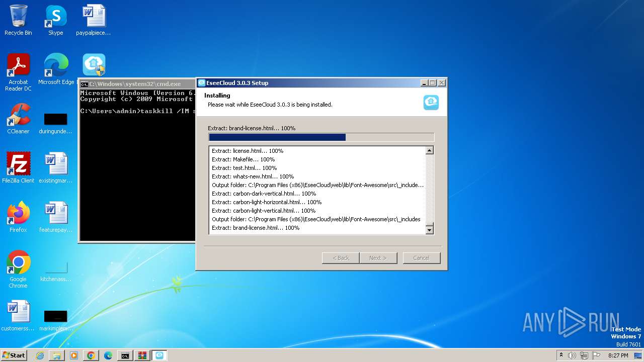Select log line 'Extract: test.html... 100%'

coord(244,168)
